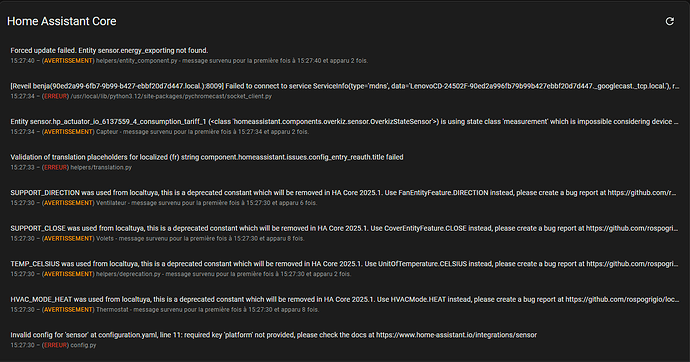Click the Home Assistant Core title
This screenshot has height=362, width=690.
coord(62,21)
